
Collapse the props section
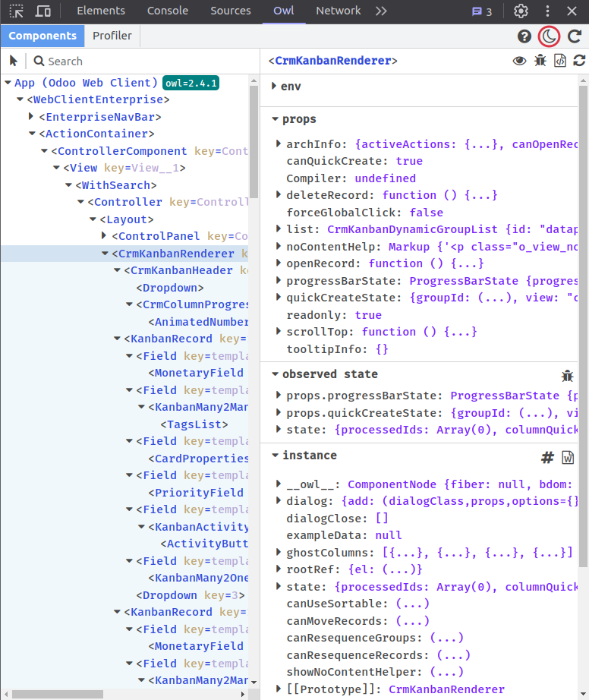point(276,119)
